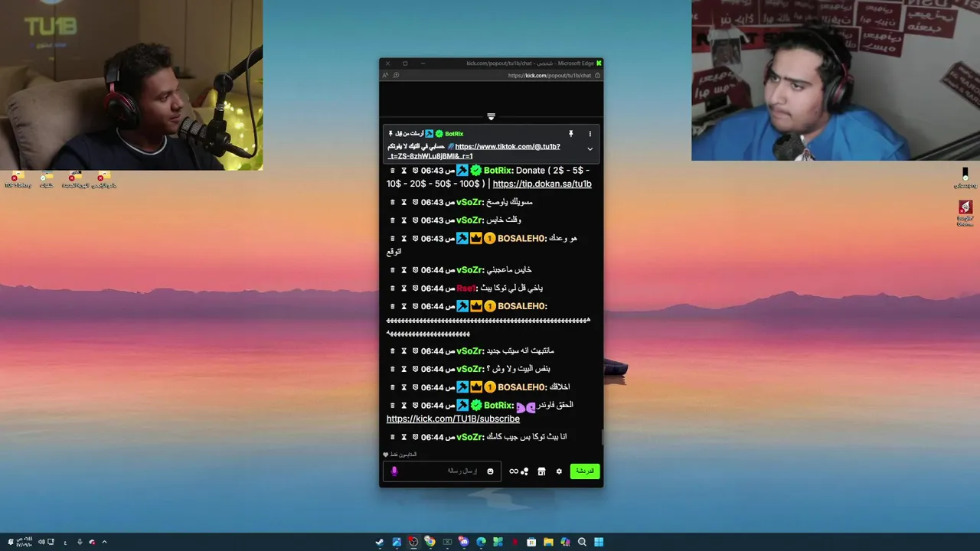This screenshot has height=551, width=980.
Task: Click shield icon on BOSALEH0 "اخلاقك" row
Action: (x=416, y=387)
